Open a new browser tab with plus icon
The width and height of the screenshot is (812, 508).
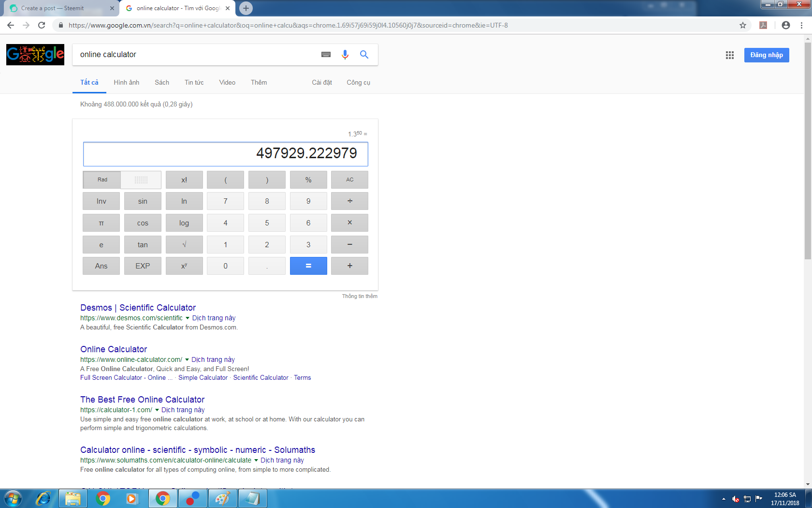(246, 8)
